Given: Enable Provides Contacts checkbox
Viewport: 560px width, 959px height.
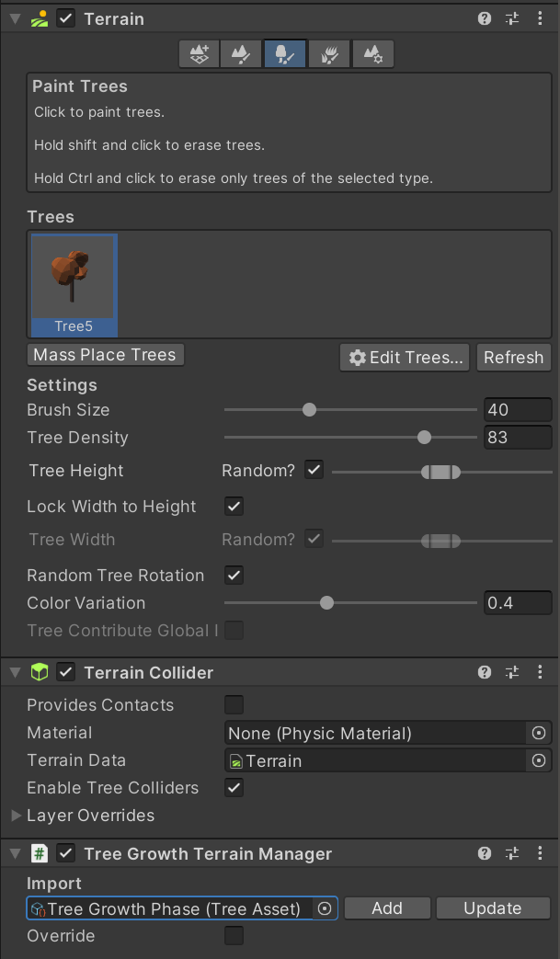Looking at the screenshot, I should [x=234, y=705].
